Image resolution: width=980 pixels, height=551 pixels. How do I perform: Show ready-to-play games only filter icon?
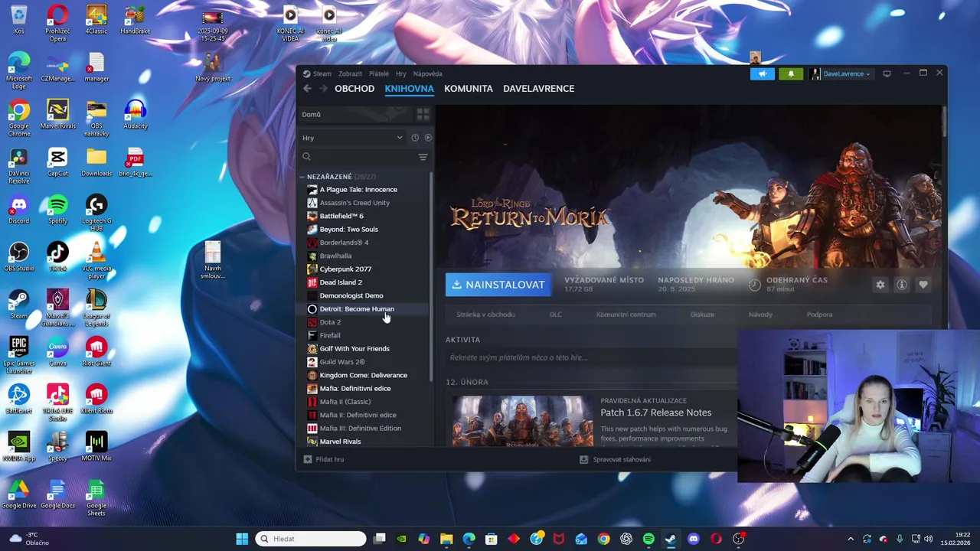[x=428, y=138]
